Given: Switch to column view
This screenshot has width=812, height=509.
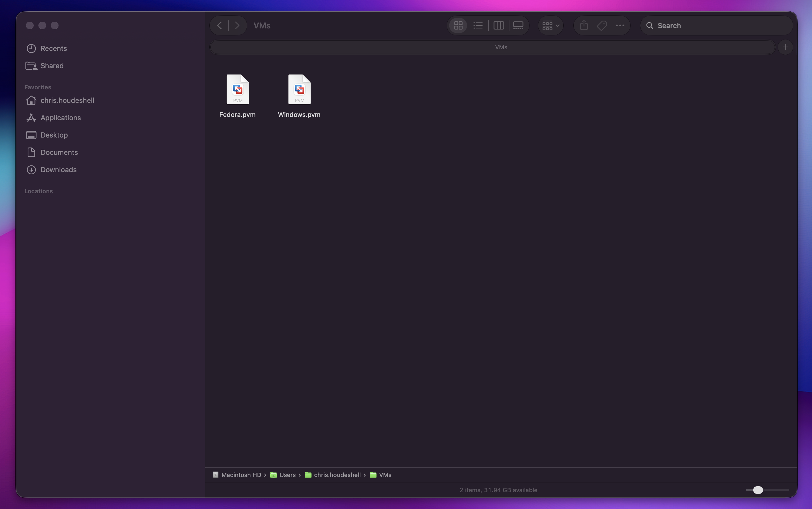Looking at the screenshot, I should tap(498, 25).
